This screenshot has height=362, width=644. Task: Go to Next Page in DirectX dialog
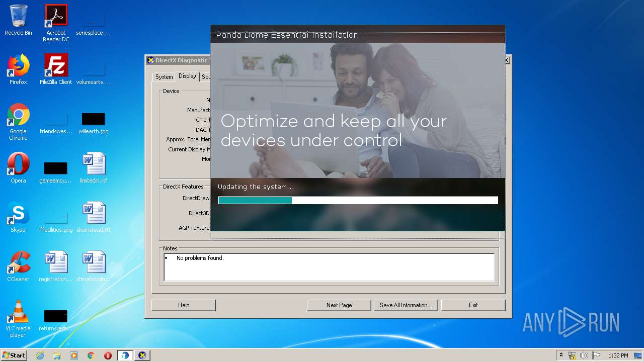point(339,305)
